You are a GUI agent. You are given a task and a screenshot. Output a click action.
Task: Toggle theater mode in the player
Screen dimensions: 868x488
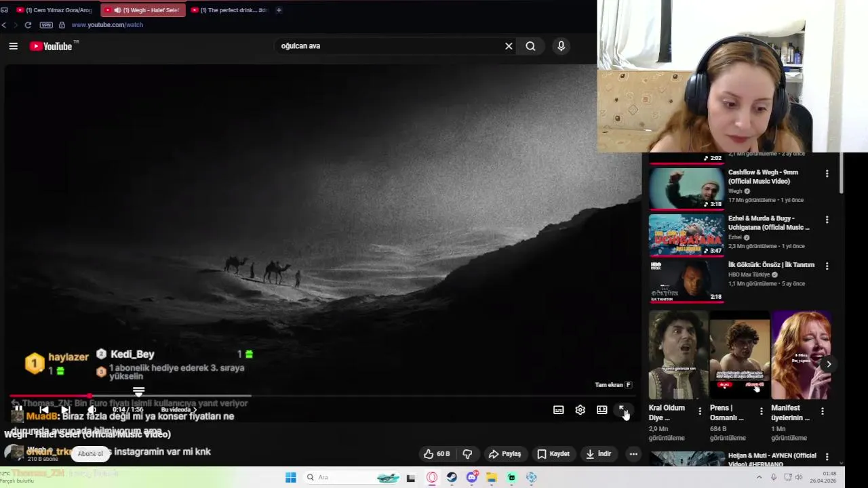click(x=602, y=410)
